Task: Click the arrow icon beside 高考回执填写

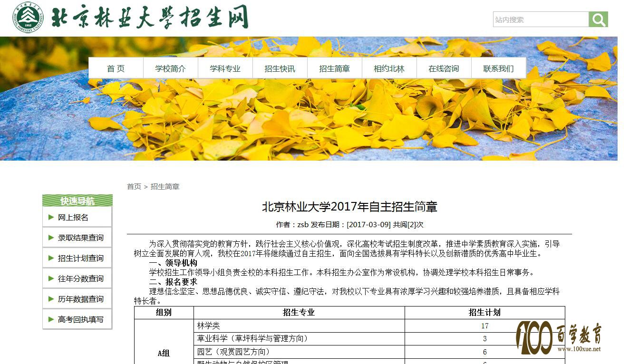Action: pyautogui.click(x=51, y=319)
